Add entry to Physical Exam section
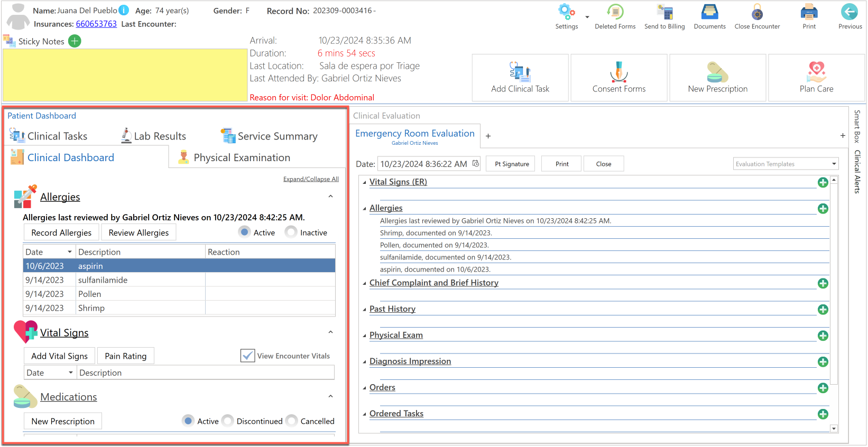Image resolution: width=868 pixels, height=447 pixels. (x=823, y=336)
